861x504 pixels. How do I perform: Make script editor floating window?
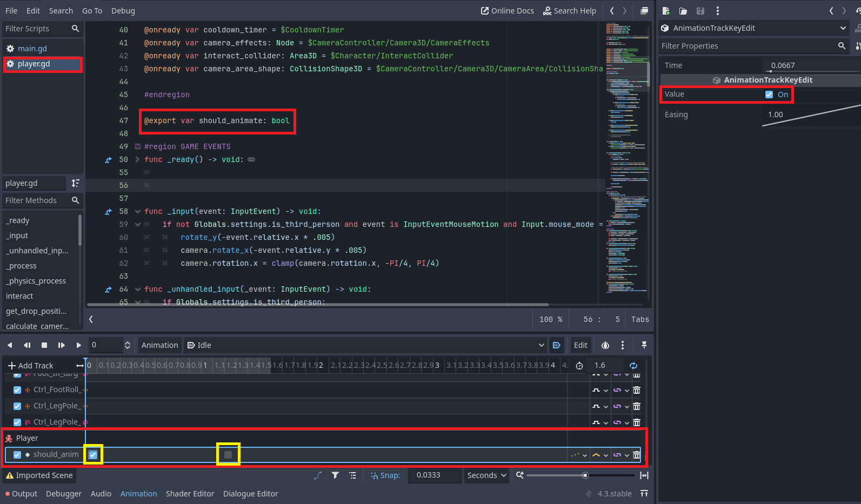[644, 11]
